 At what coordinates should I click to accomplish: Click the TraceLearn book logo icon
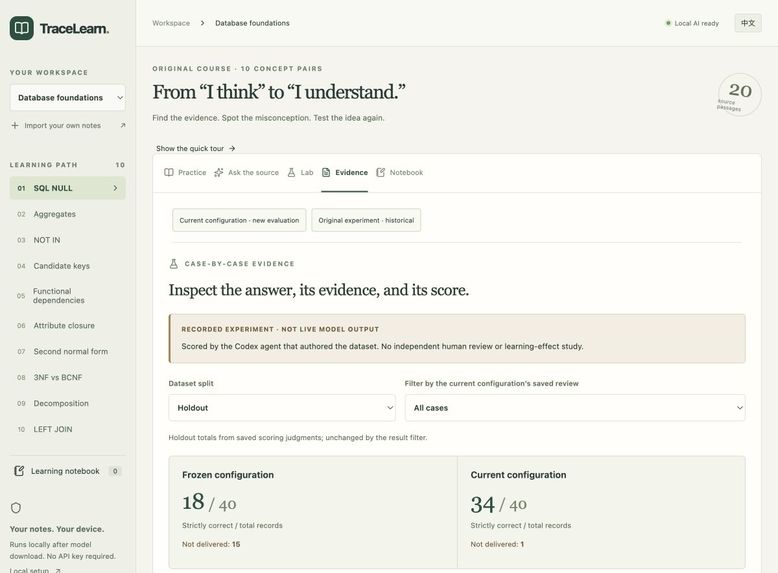pyautogui.click(x=21, y=28)
